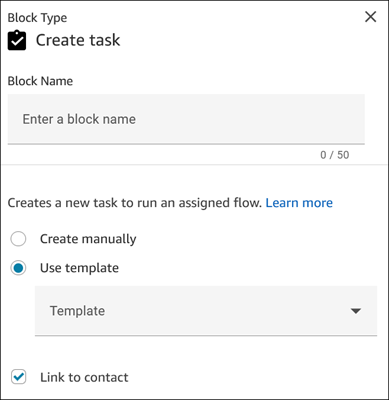Click the Template dropdown arrow

[356, 311]
